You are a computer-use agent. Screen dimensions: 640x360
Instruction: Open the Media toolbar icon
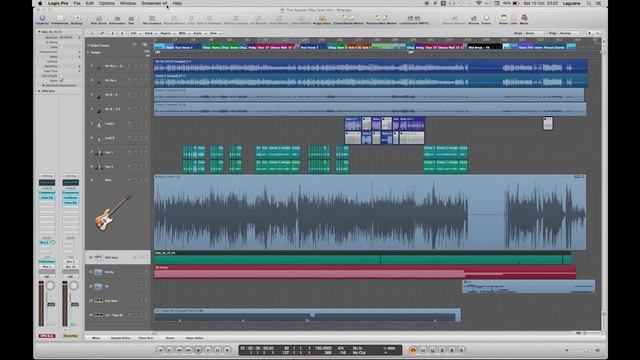[524, 19]
